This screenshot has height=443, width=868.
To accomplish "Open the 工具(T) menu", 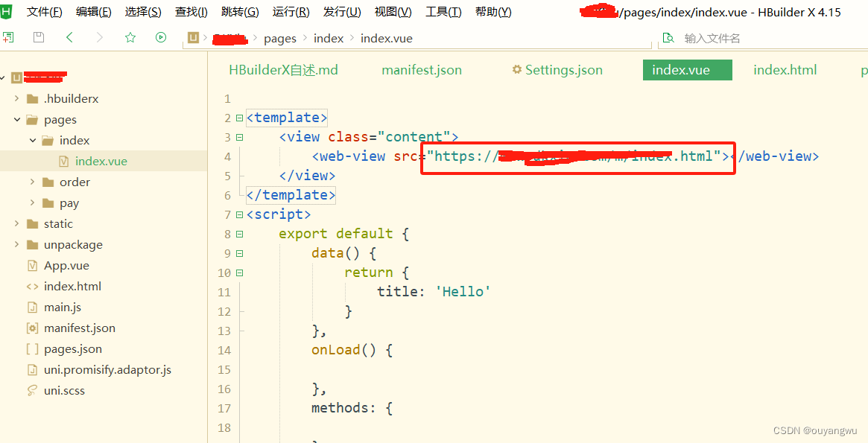I will point(443,12).
